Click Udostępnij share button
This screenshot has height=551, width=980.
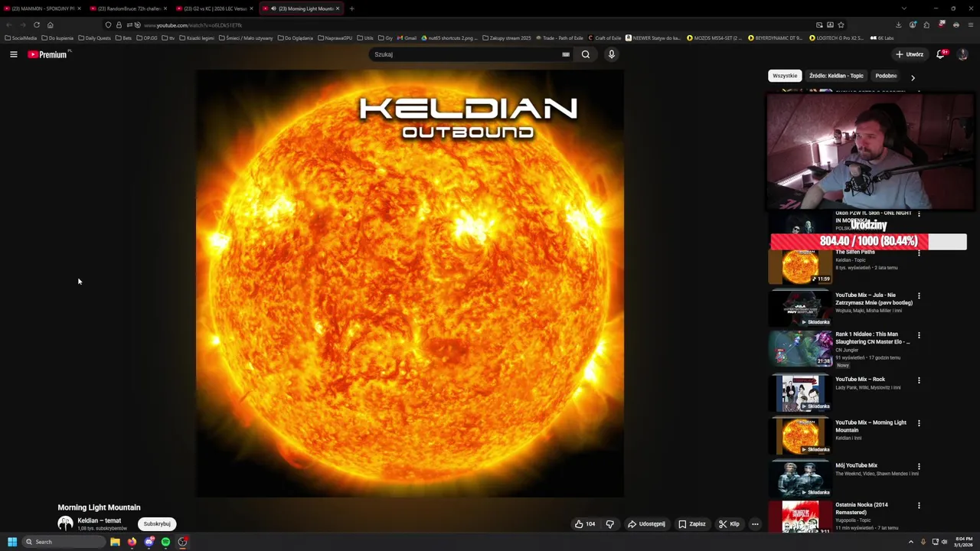(x=646, y=524)
